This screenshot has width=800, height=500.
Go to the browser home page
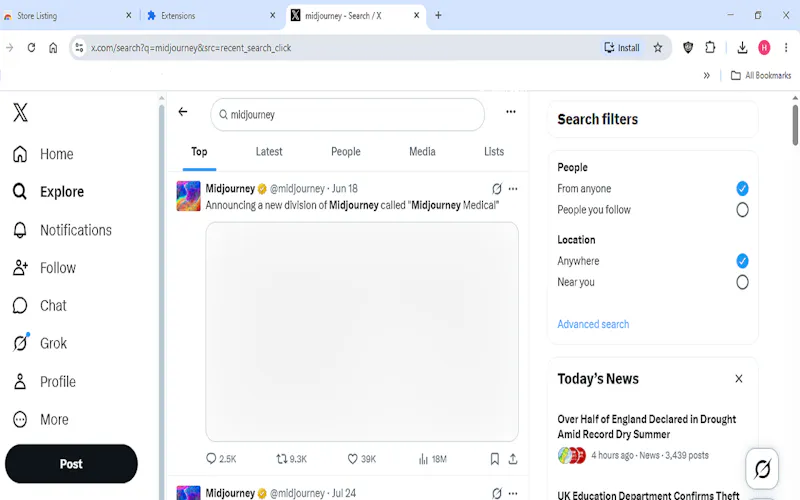(x=53, y=47)
